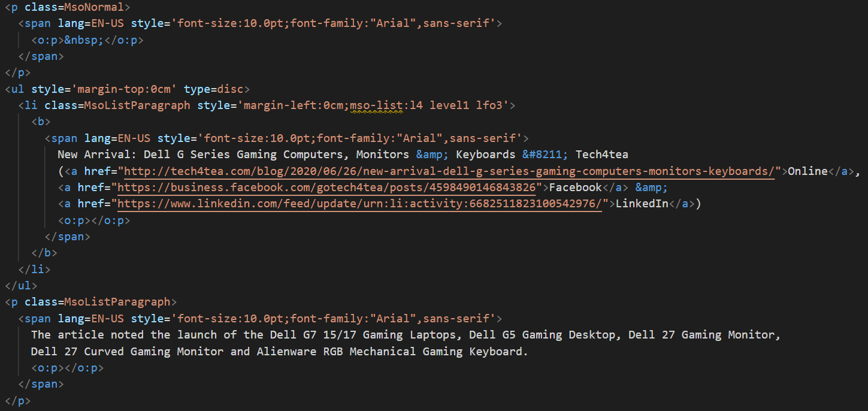Click the 'Facebook' anchor text
Viewport: 868px width, 411px height.
pyautogui.click(x=576, y=188)
